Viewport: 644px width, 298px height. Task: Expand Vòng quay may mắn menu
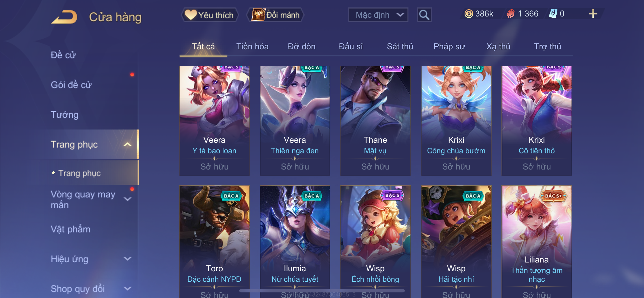128,199
